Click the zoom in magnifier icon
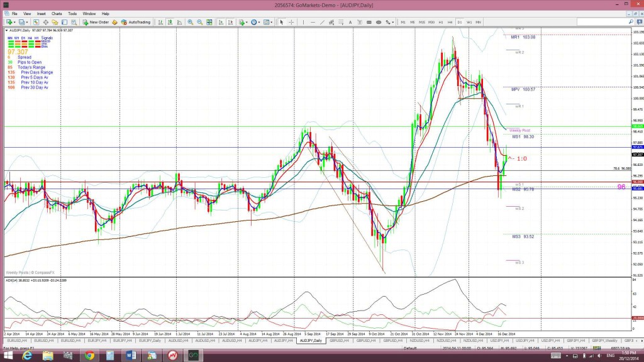The height and width of the screenshot is (362, 644). point(190,22)
